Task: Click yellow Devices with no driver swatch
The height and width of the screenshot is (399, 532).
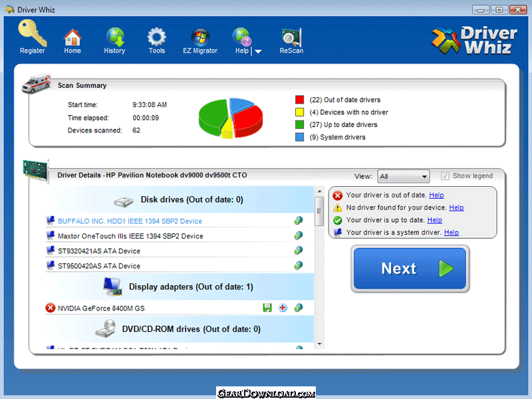Action: [x=299, y=112]
